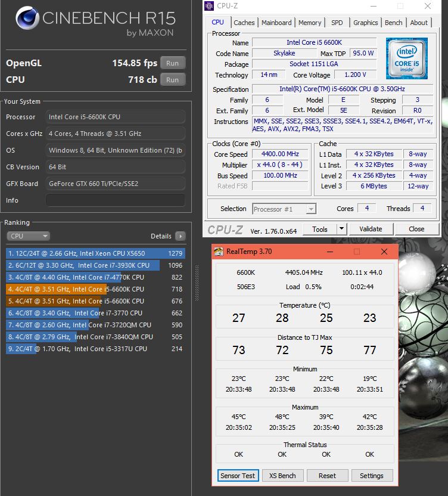The height and width of the screenshot is (496, 448).
Task: Click the Core Speed 4400.00 MHz value
Action: click(x=280, y=154)
